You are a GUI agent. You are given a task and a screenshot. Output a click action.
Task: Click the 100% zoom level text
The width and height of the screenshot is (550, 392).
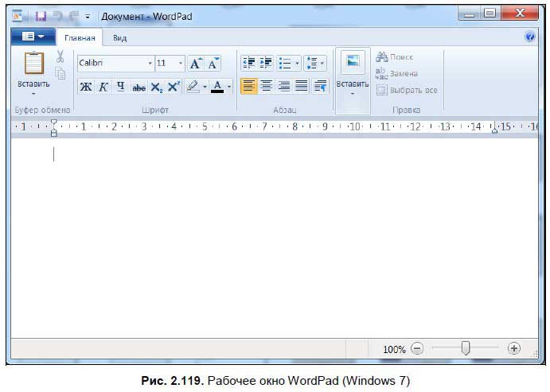(x=394, y=349)
